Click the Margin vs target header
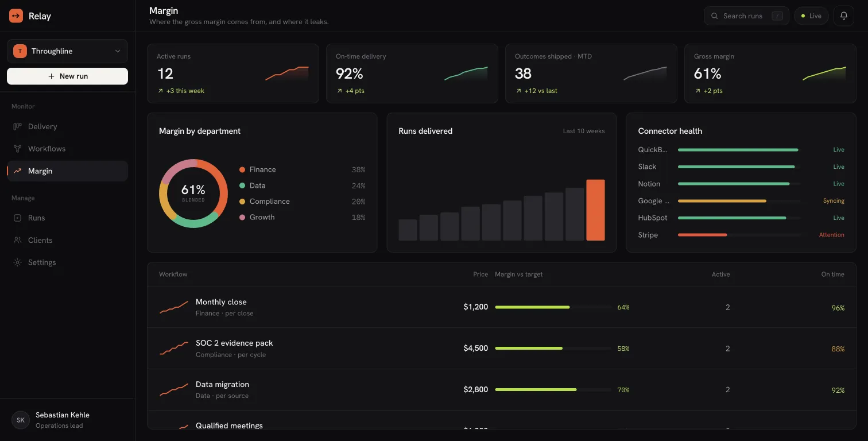 [519, 274]
